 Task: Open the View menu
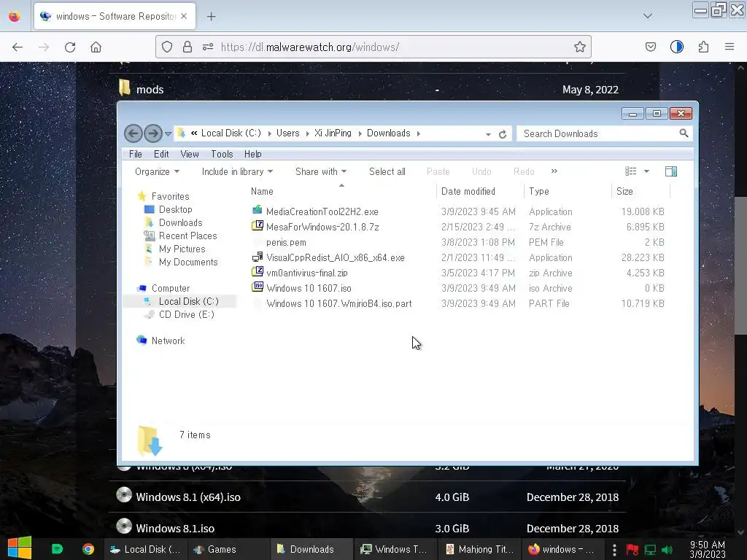coord(190,154)
